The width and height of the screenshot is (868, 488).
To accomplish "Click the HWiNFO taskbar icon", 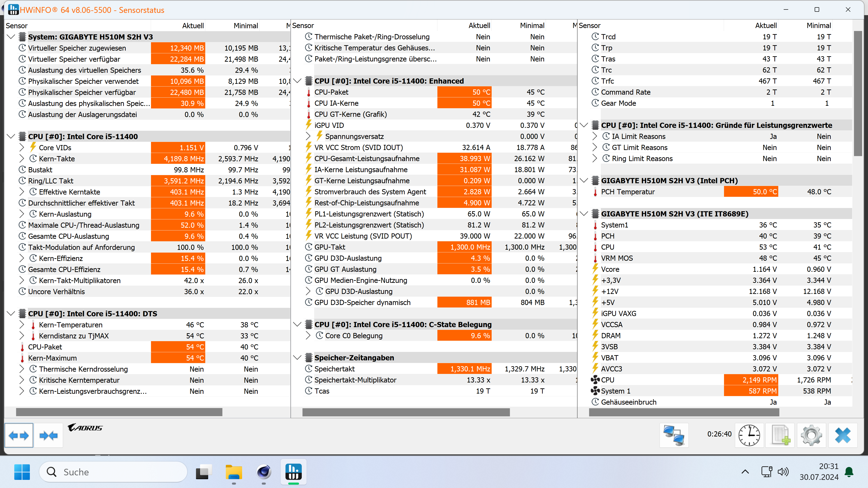I will click(x=293, y=472).
